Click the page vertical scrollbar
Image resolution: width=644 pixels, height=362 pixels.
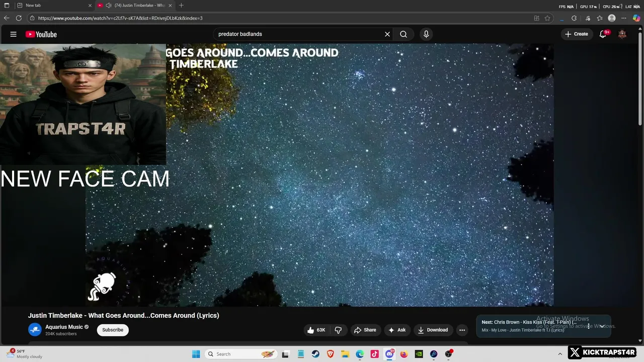[x=640, y=78]
